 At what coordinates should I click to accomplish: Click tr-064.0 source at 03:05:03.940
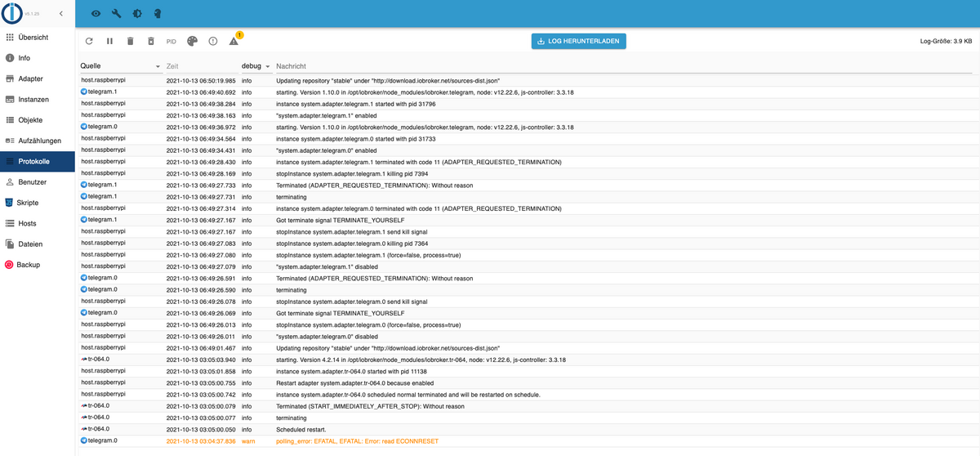tap(95, 360)
